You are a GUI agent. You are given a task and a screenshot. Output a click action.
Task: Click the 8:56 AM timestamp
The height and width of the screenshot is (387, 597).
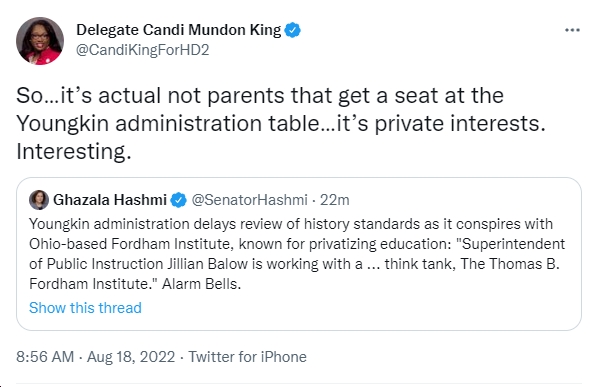[x=45, y=357]
